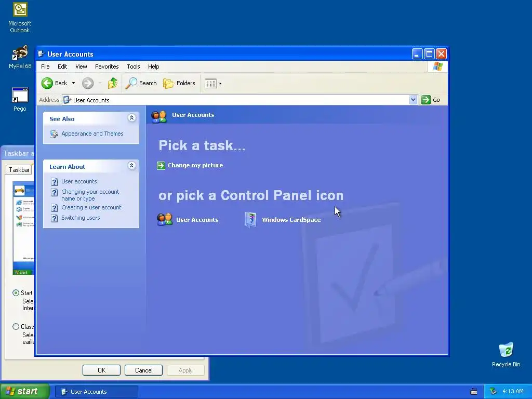
Task: Open Creating a user account help link
Action: point(91,207)
